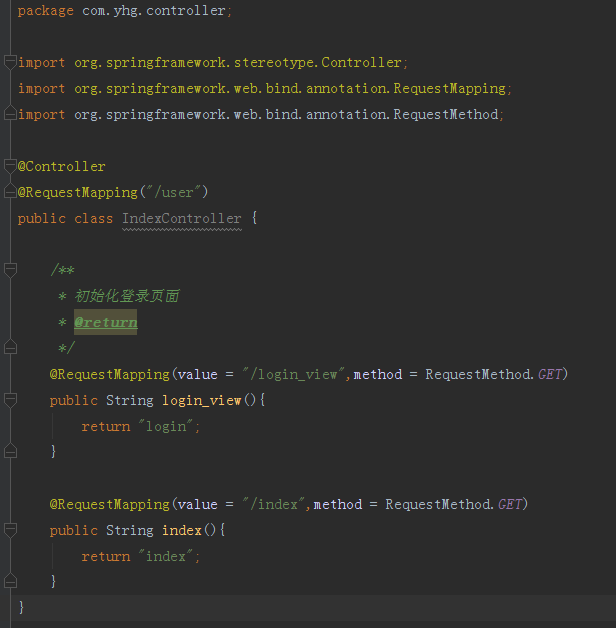Collapse fold marker beside @Controller annotation
The image size is (616, 628).
coord(10,166)
